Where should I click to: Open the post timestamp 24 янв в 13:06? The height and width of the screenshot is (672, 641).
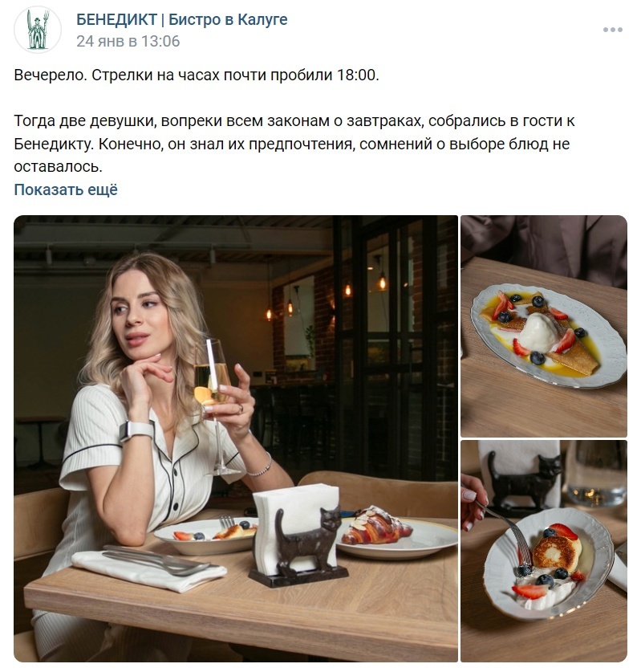coord(128,41)
